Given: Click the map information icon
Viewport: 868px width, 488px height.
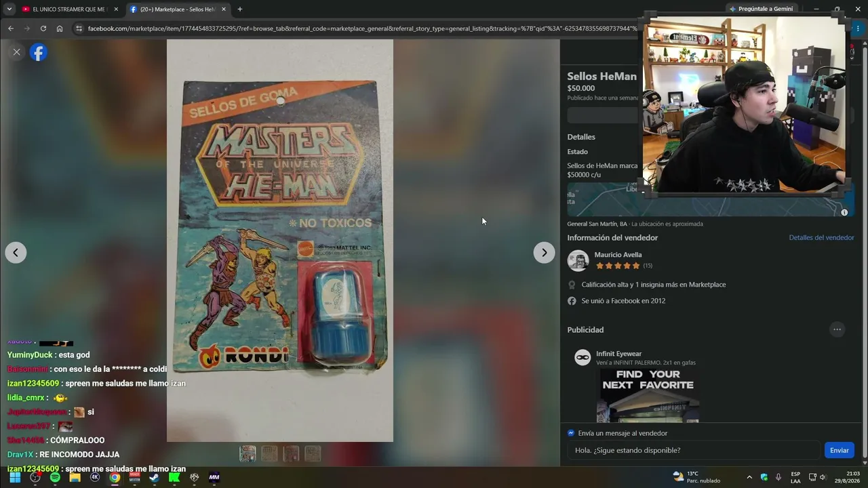Looking at the screenshot, I should [x=844, y=213].
